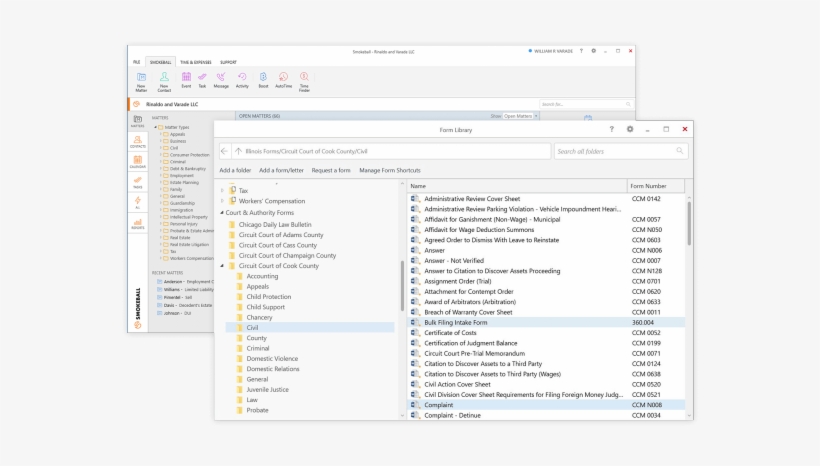The height and width of the screenshot is (466, 820).
Task: Sort forms by the Form Number column
Action: 648,186
